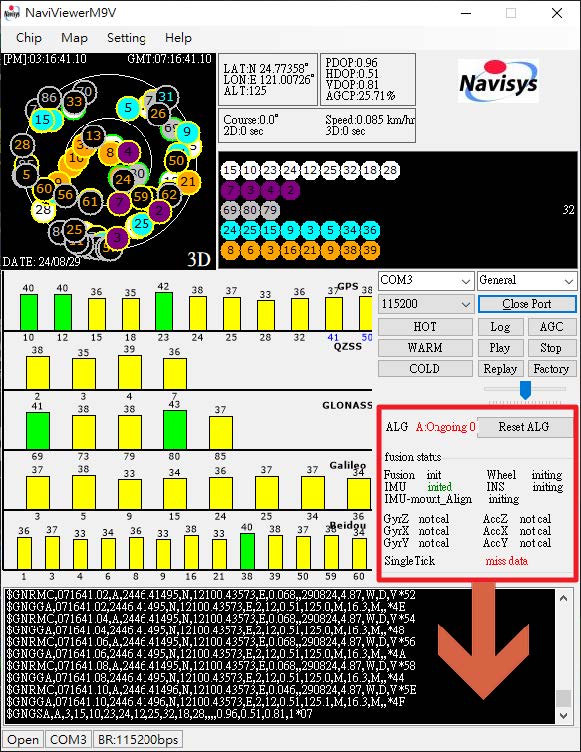
Task: Select cyan Galileo satellite 24 in list
Action: coord(230,230)
